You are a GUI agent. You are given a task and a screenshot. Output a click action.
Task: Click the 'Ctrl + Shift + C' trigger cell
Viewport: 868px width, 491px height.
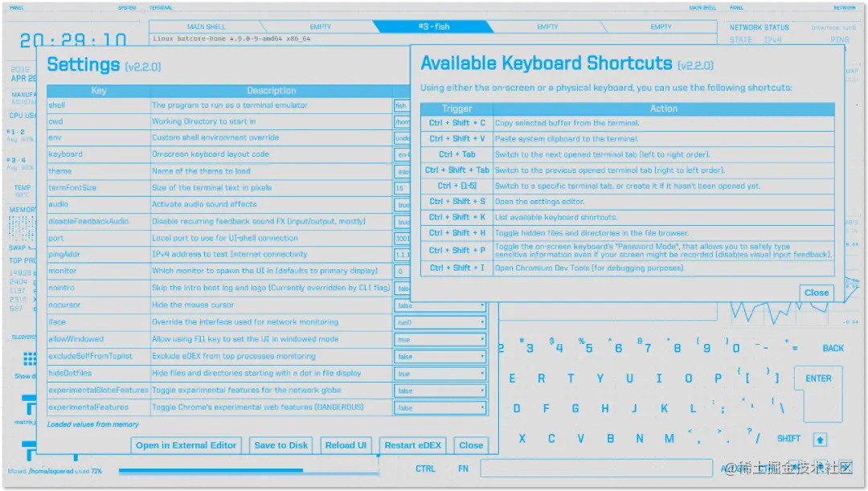click(x=457, y=123)
